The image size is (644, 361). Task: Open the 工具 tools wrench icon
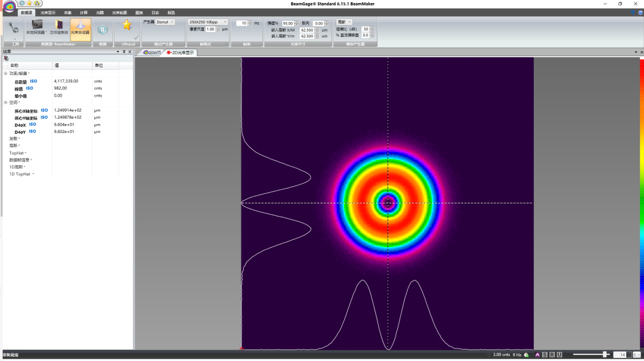point(14,27)
